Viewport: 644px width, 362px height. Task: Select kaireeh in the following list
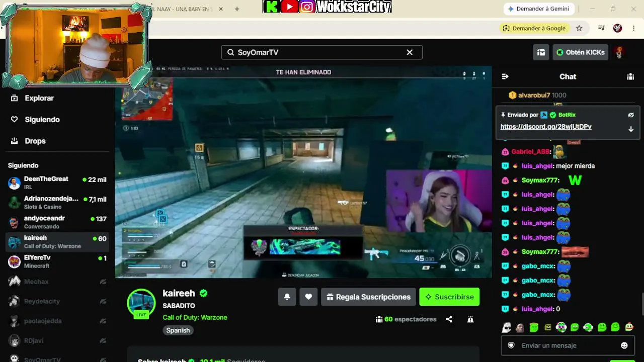57,242
